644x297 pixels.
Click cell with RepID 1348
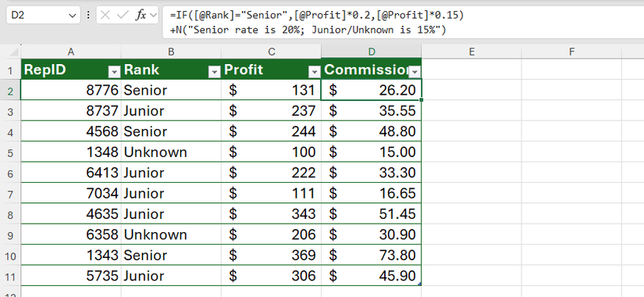[71, 152]
